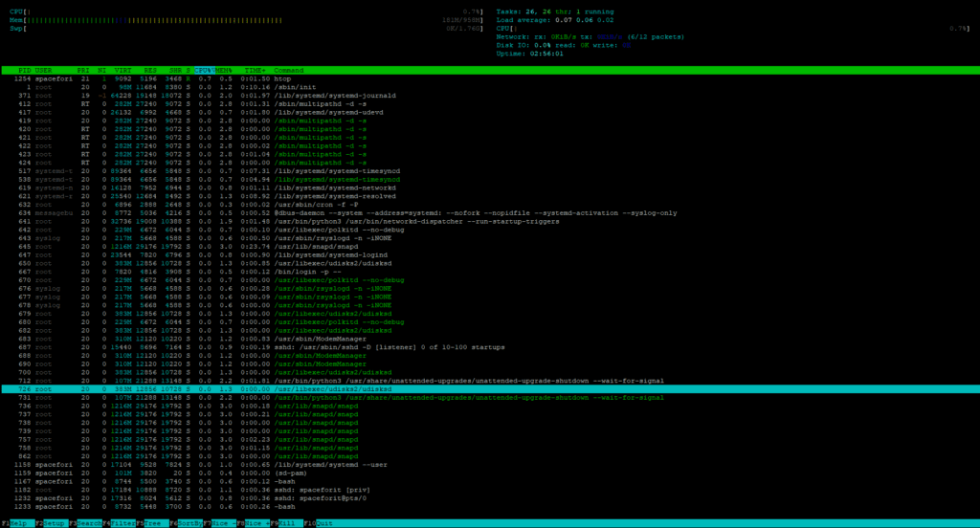The width and height of the screenshot is (980, 528).
Task: Activate F4 Filter in the footer bar
Action: click(x=119, y=523)
